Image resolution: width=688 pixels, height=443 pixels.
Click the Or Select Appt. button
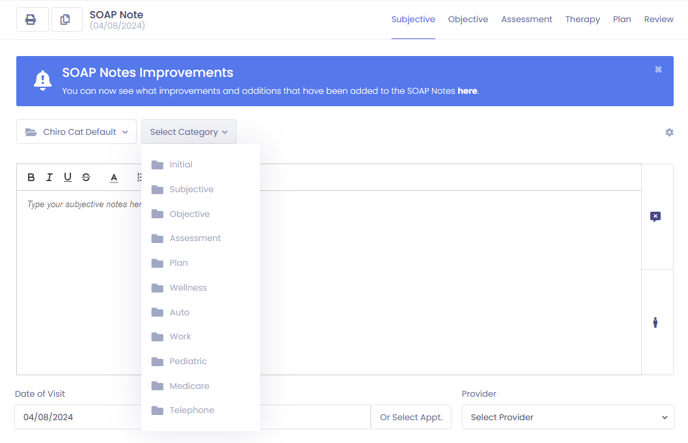411,417
